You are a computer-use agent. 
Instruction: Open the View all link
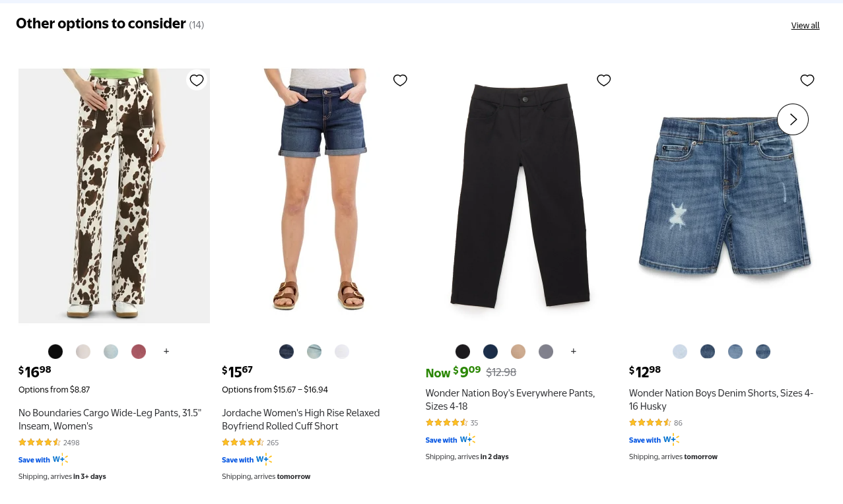coord(805,25)
